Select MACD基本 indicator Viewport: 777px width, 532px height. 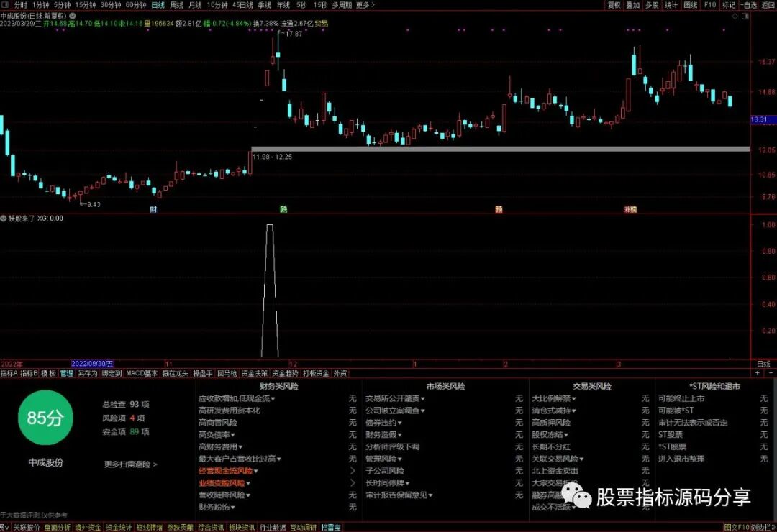tap(142, 373)
